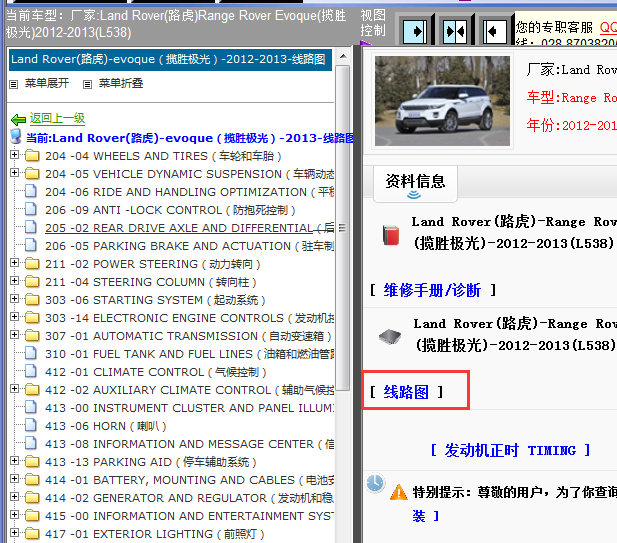Screen dimensions: 617x543
Task: Click the view control right-arrow button
Action: [416, 31]
